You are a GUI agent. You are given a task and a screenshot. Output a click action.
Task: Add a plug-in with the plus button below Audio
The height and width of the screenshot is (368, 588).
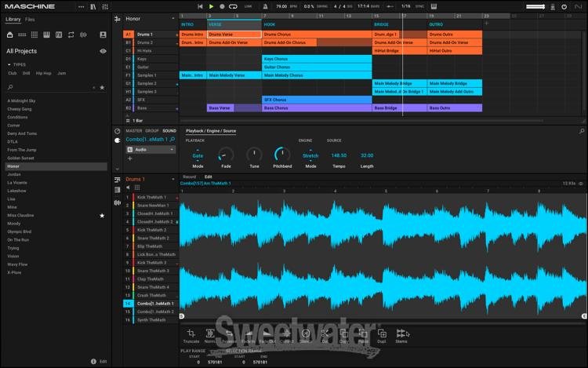[129, 158]
